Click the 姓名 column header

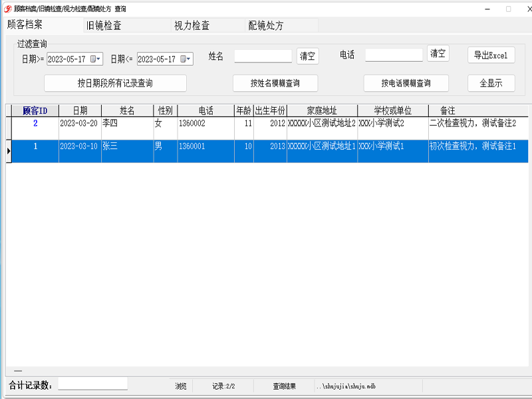point(127,110)
